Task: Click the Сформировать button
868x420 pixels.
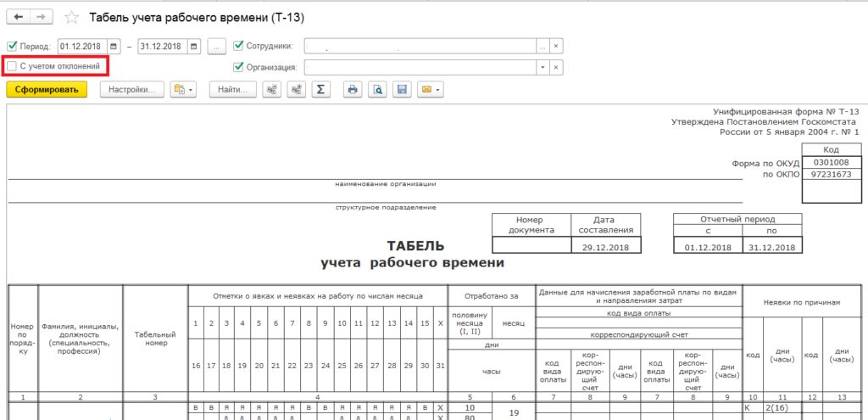Action: click(47, 89)
